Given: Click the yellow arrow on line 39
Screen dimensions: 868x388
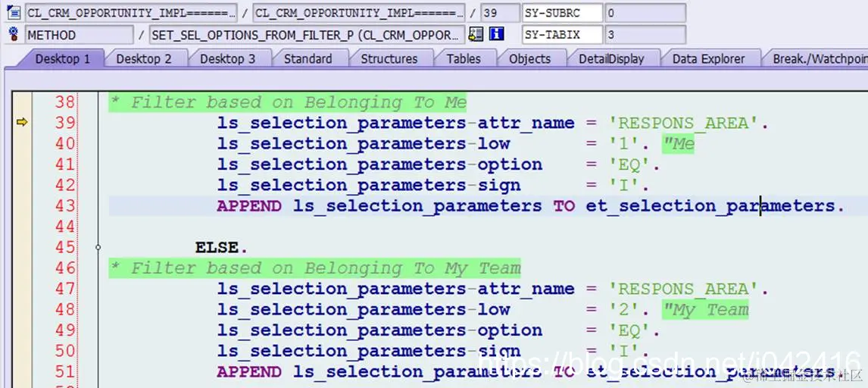Looking at the screenshot, I should 22,123.
